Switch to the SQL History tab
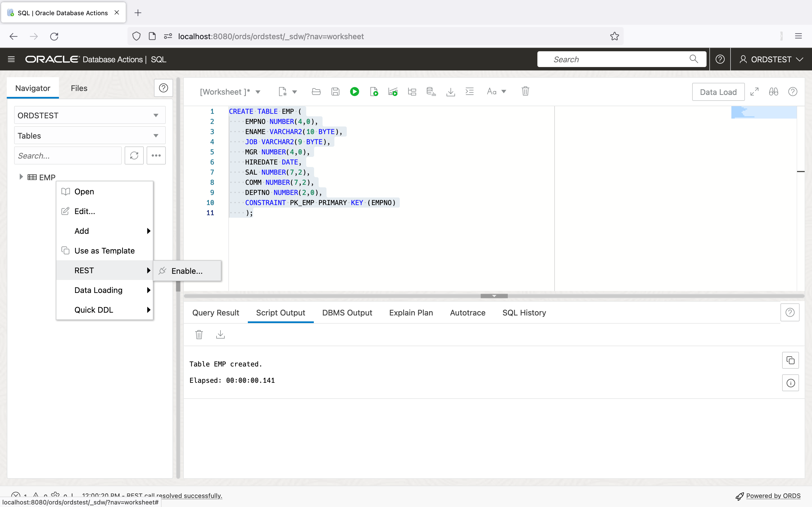This screenshot has width=812, height=507. coord(523,312)
